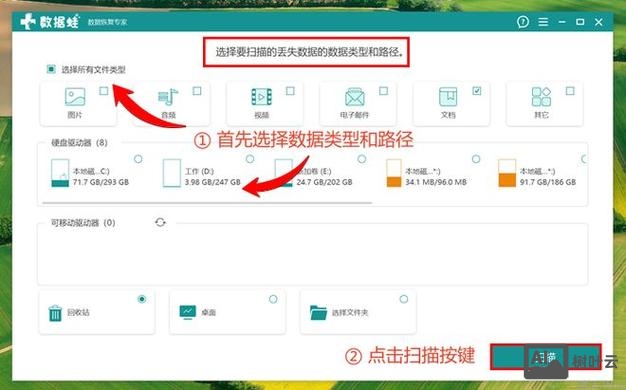Maximize the 数据蛙 window
The height and width of the screenshot is (390, 626).
tap(580, 22)
